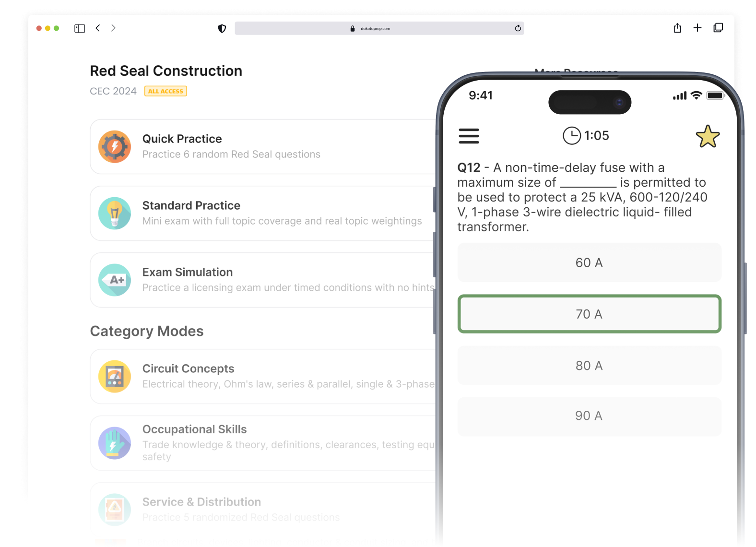Open the privacy shield icon
The image size is (756, 547).
point(222,29)
